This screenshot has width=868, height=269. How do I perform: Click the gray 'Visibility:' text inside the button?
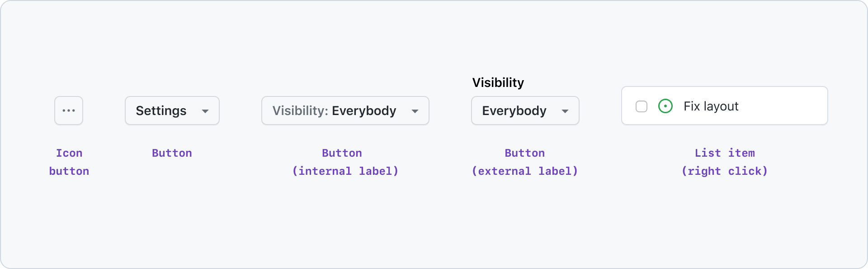pyautogui.click(x=300, y=111)
